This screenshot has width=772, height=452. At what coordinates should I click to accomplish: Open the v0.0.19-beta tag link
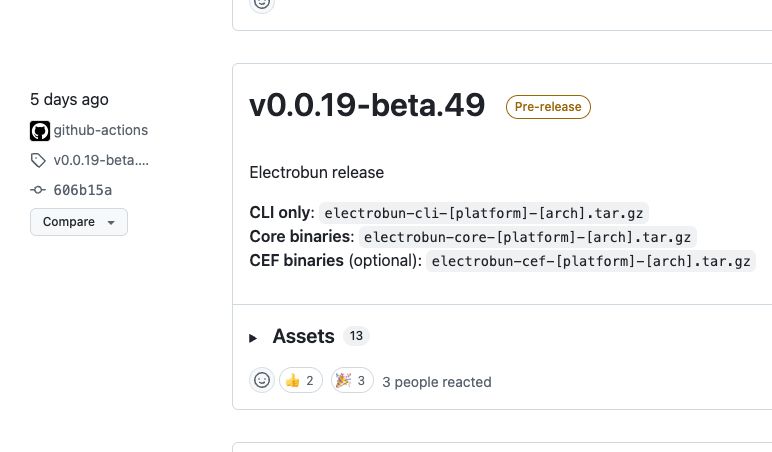(x=101, y=160)
